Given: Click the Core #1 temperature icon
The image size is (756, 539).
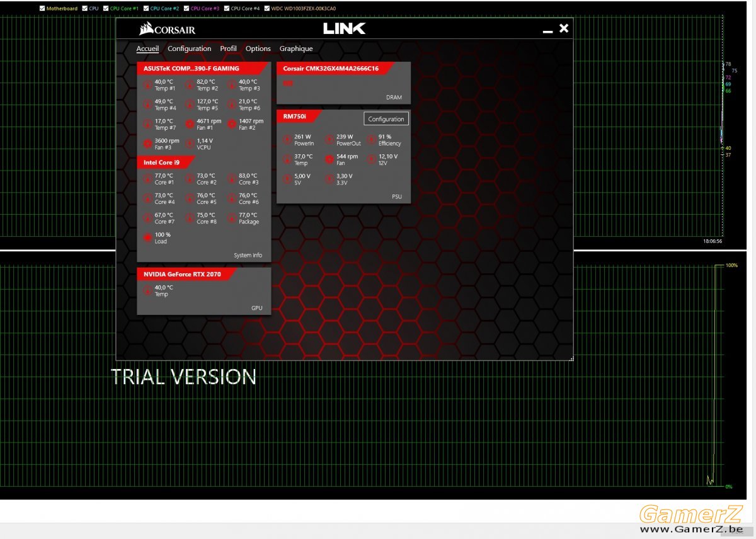Looking at the screenshot, I should [148, 179].
